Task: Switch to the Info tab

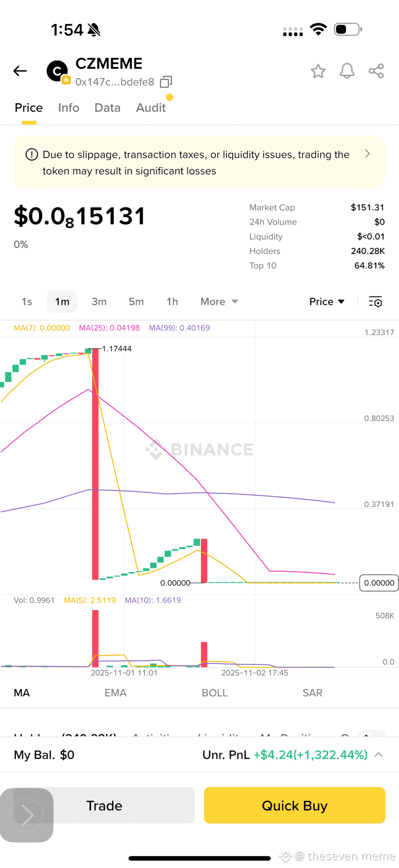Action: (x=68, y=108)
